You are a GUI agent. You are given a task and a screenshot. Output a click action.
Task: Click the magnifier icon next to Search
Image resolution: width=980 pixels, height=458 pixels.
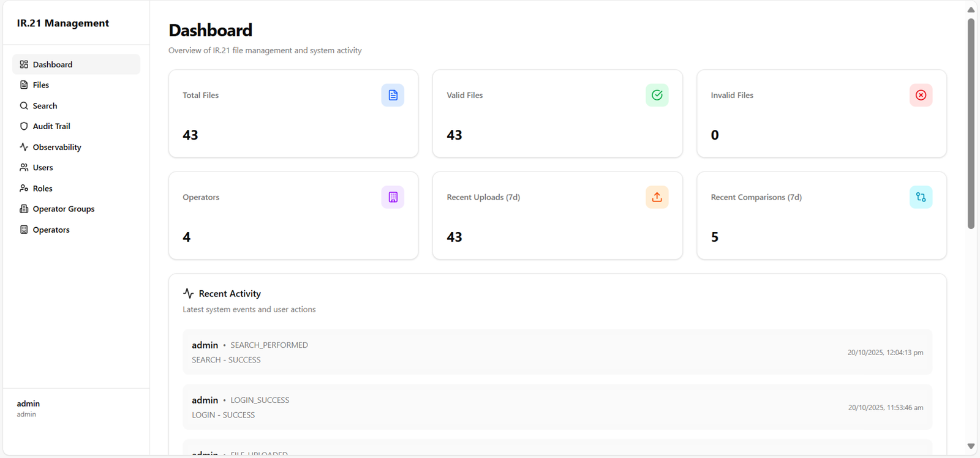coord(24,106)
